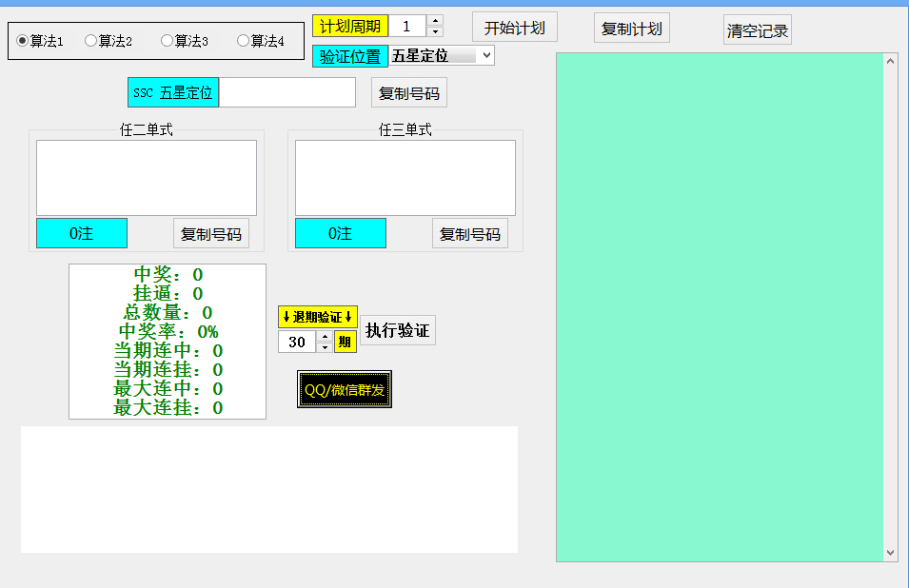Click the 中奖: 0 statistic
The width and height of the screenshot is (909, 588).
[x=168, y=275]
